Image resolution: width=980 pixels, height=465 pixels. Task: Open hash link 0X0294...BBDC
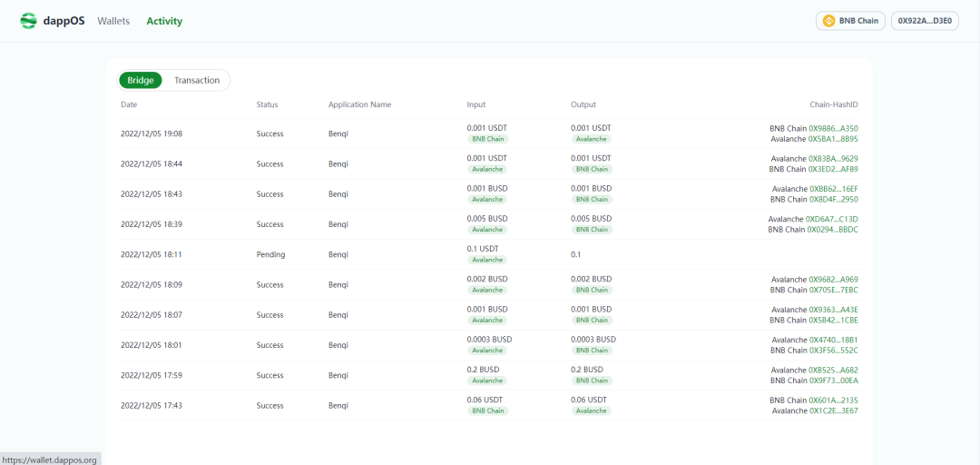(x=832, y=230)
